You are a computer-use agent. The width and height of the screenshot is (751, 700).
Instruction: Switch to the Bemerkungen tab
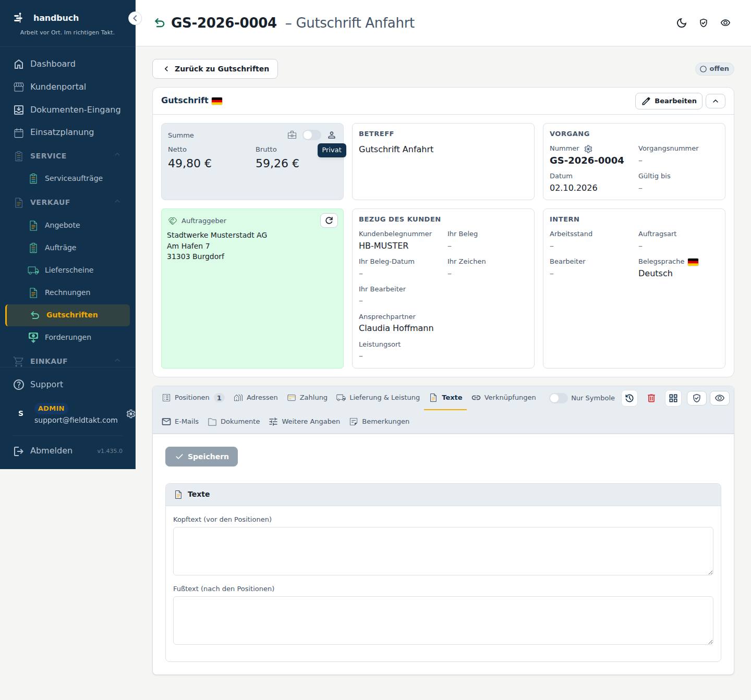tap(379, 422)
